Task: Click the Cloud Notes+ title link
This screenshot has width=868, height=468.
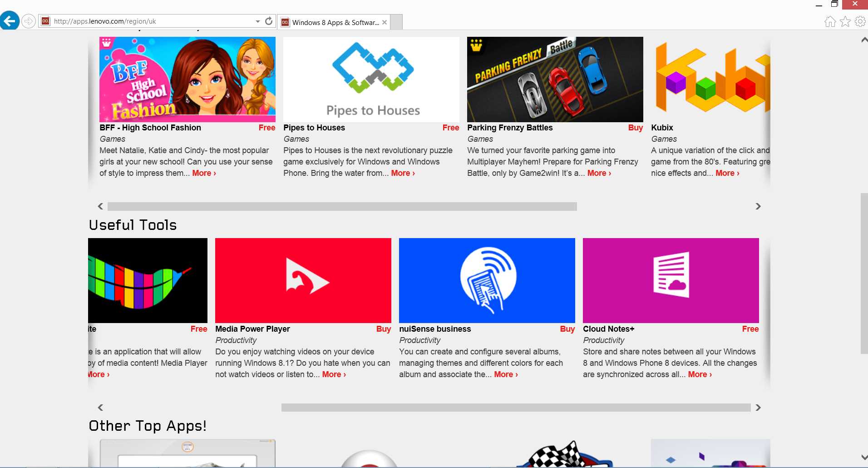Action: click(x=608, y=329)
